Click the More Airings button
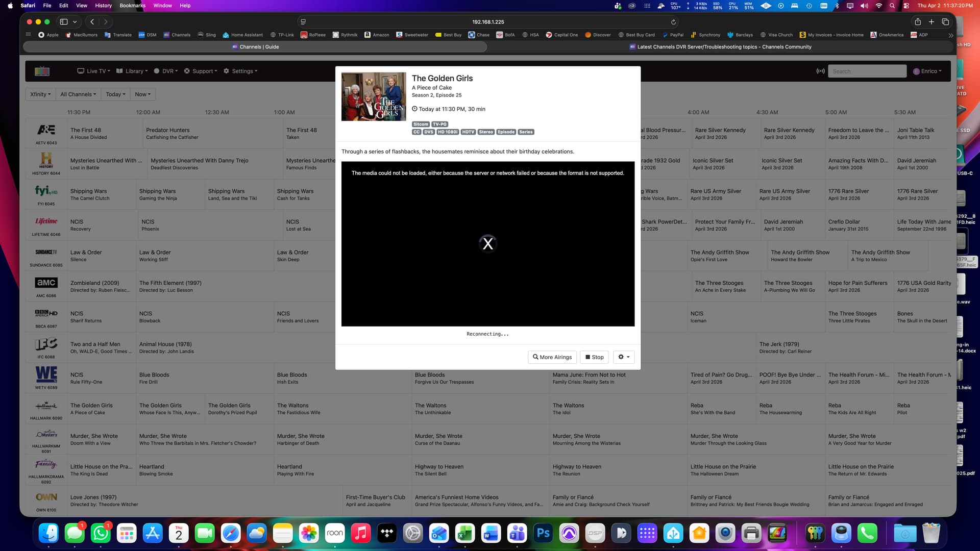This screenshot has height=551, width=980. point(552,357)
